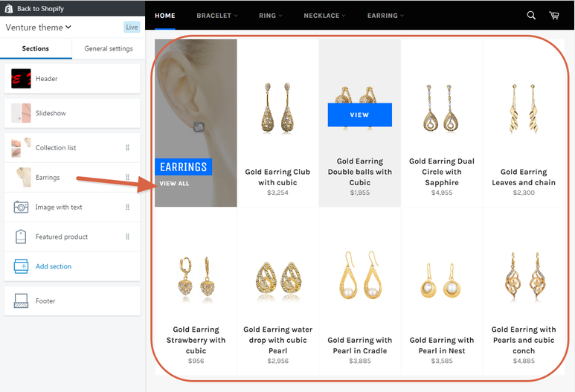Click the View All earrings link

[x=175, y=183]
